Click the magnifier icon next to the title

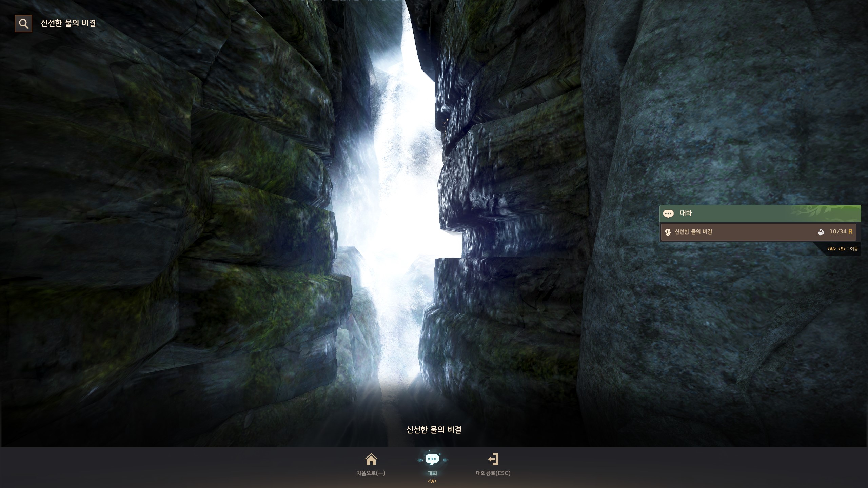(x=23, y=23)
